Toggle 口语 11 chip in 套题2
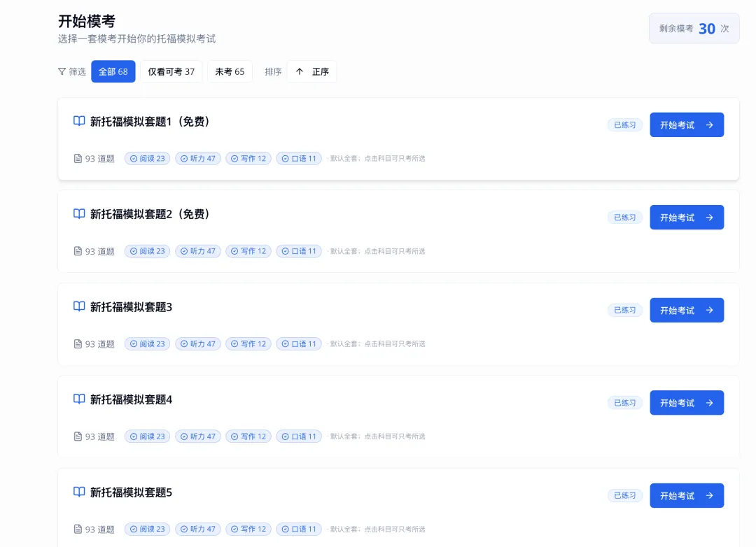 pos(299,251)
